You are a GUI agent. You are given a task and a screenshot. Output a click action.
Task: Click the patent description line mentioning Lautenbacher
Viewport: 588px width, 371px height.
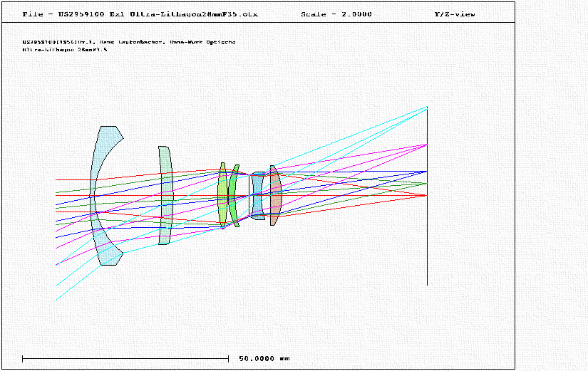coord(129,42)
